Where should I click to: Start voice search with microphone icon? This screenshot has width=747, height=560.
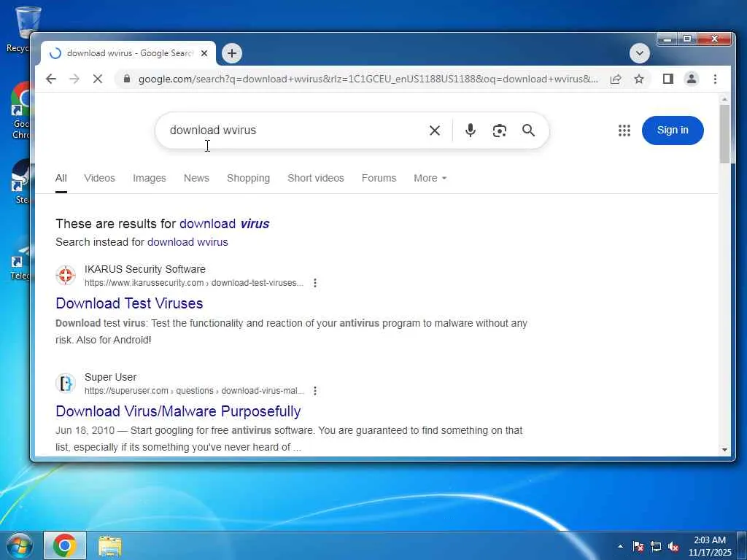[x=471, y=131]
